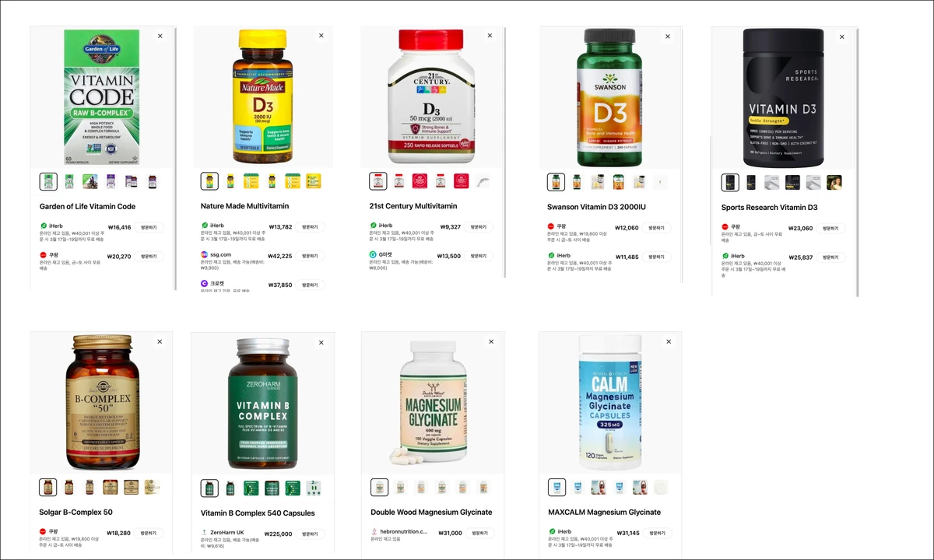This screenshot has height=560, width=934.
Task: Choose the gold-colored last Sports Research thumbnail
Action: (x=834, y=182)
